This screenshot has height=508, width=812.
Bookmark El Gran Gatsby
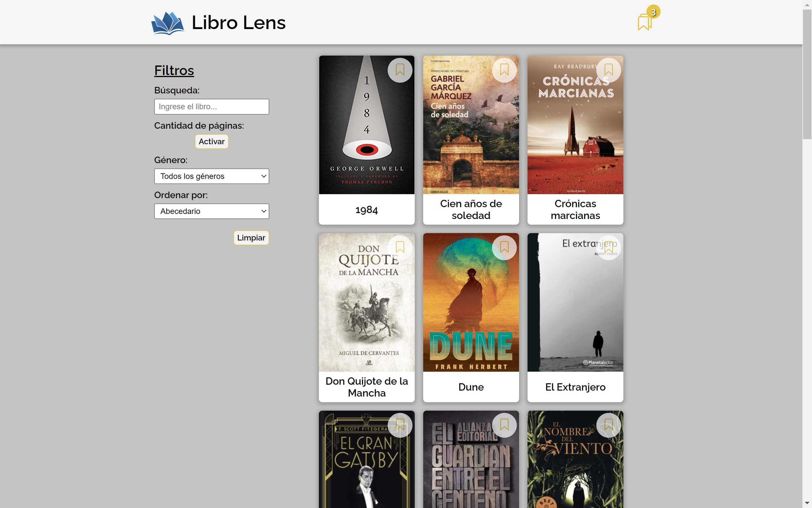(x=400, y=425)
